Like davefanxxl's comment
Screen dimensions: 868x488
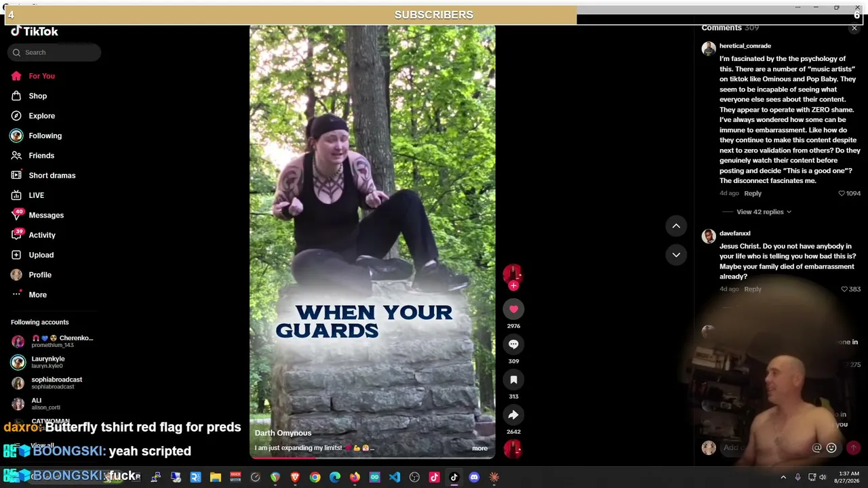click(844, 289)
